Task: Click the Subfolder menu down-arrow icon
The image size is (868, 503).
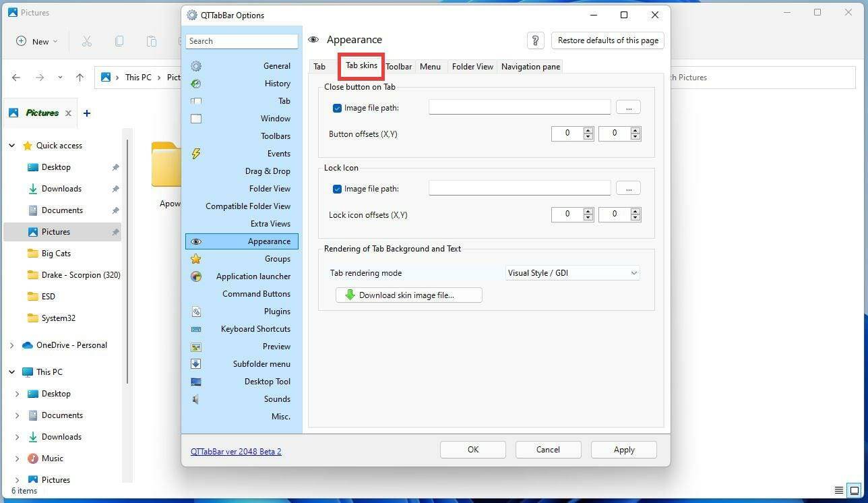Action: click(x=196, y=364)
